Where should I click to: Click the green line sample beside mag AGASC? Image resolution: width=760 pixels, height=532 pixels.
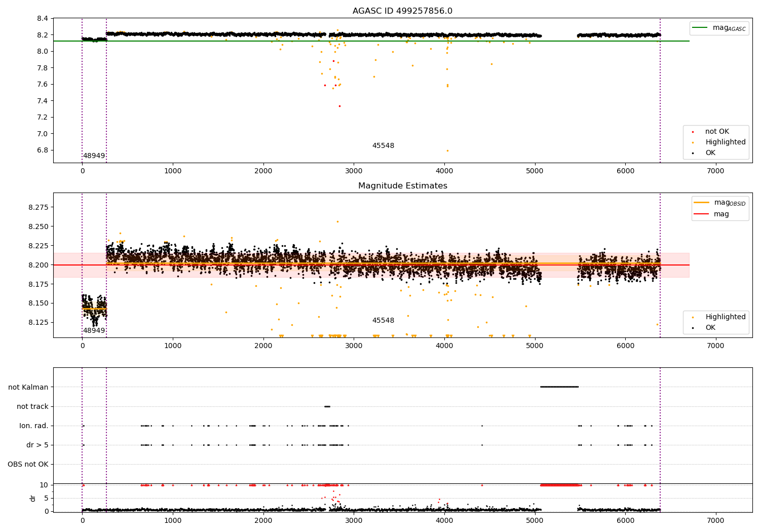click(x=700, y=28)
